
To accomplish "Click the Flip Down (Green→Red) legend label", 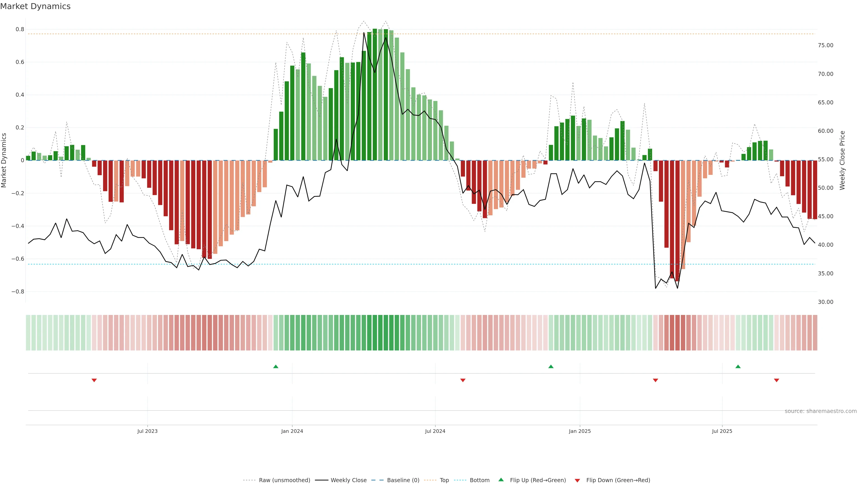I will pyautogui.click(x=618, y=480).
